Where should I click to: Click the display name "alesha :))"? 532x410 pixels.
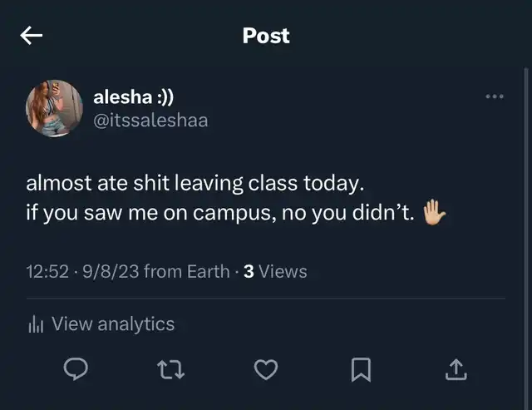(x=133, y=97)
